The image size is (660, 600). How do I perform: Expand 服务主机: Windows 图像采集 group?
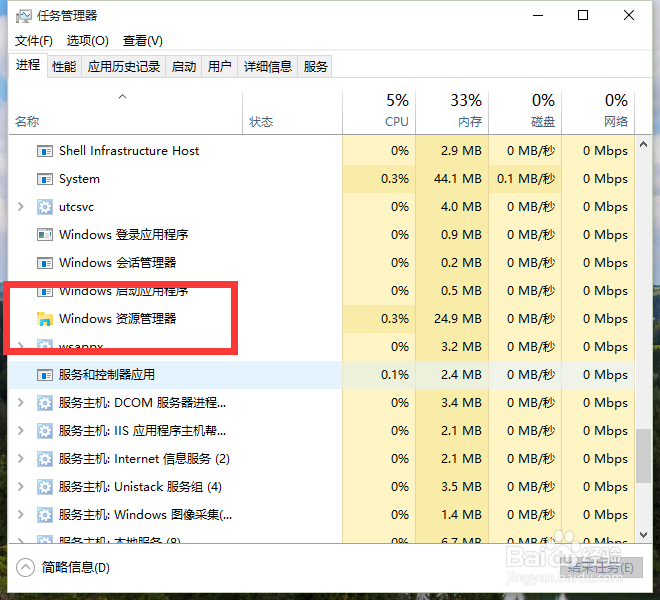(x=20, y=515)
